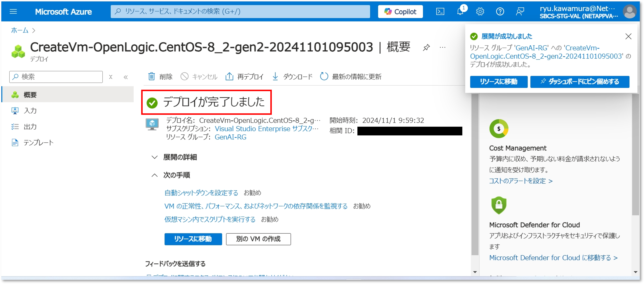644x284 pixels.
Task: Click フィードバックを送信する heading
Action: (175, 264)
